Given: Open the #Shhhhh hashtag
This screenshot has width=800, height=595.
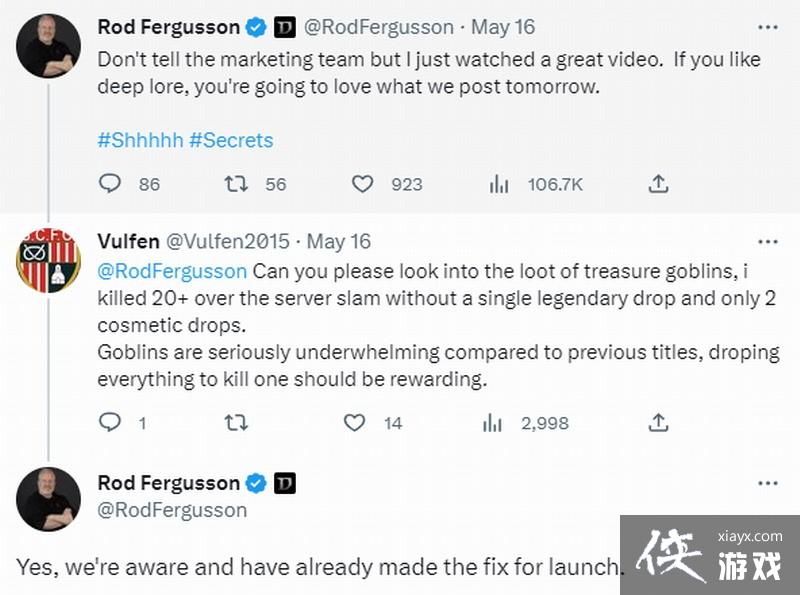Looking at the screenshot, I should click(140, 140).
